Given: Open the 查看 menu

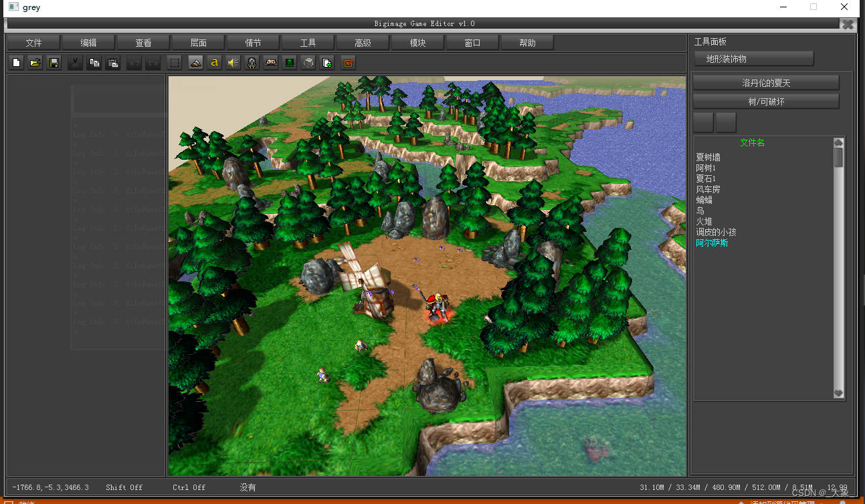Looking at the screenshot, I should coord(143,43).
